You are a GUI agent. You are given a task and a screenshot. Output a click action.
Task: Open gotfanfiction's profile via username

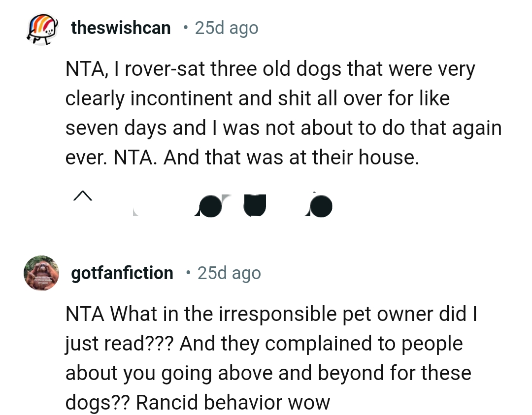coord(122,273)
